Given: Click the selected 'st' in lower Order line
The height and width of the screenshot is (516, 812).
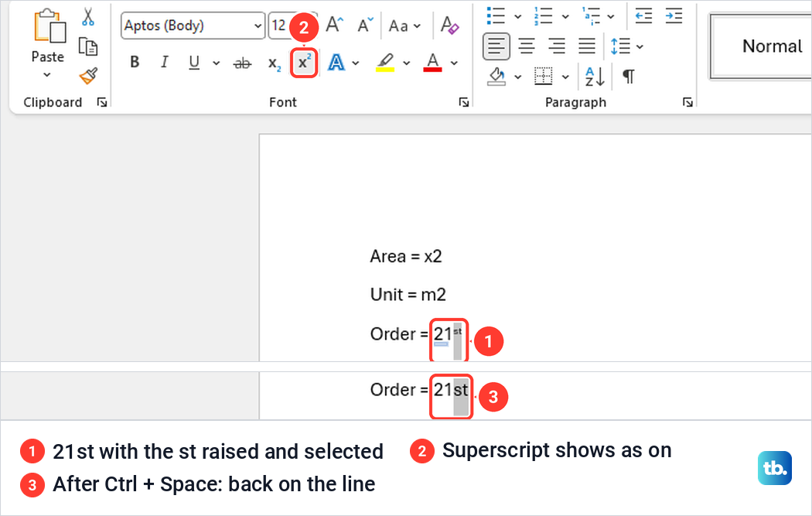Looking at the screenshot, I should 461,390.
